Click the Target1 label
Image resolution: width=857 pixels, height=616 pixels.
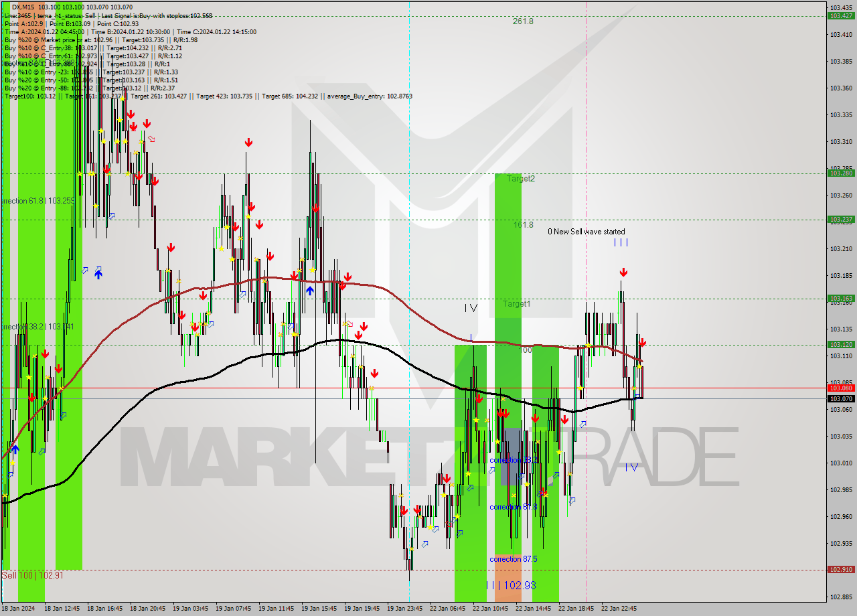517,304
